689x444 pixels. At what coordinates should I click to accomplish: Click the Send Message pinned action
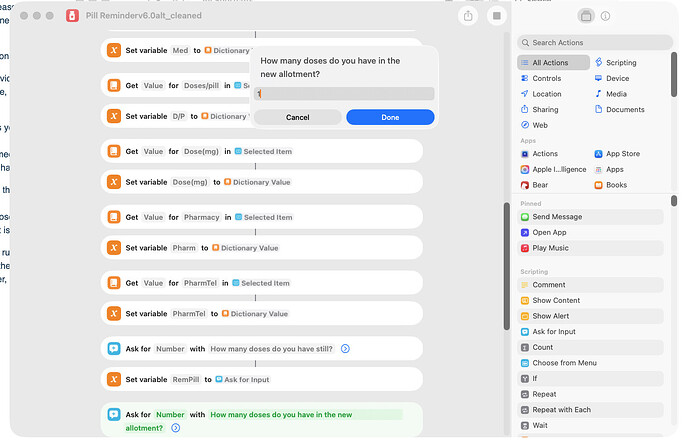click(x=557, y=217)
